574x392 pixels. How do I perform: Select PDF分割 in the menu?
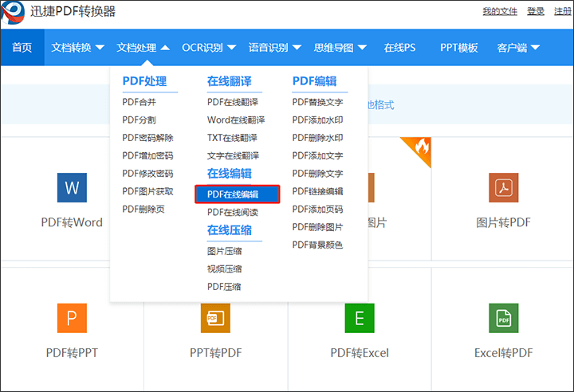click(139, 120)
